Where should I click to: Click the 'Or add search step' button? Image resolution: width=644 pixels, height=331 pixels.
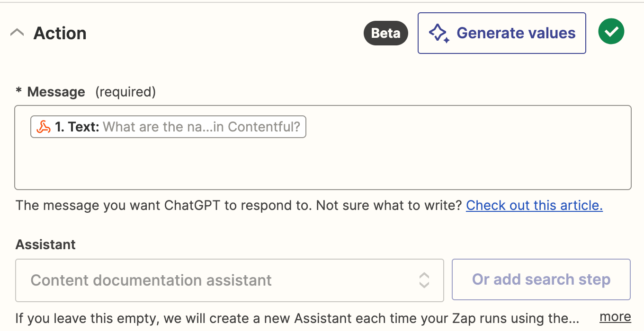(x=541, y=279)
